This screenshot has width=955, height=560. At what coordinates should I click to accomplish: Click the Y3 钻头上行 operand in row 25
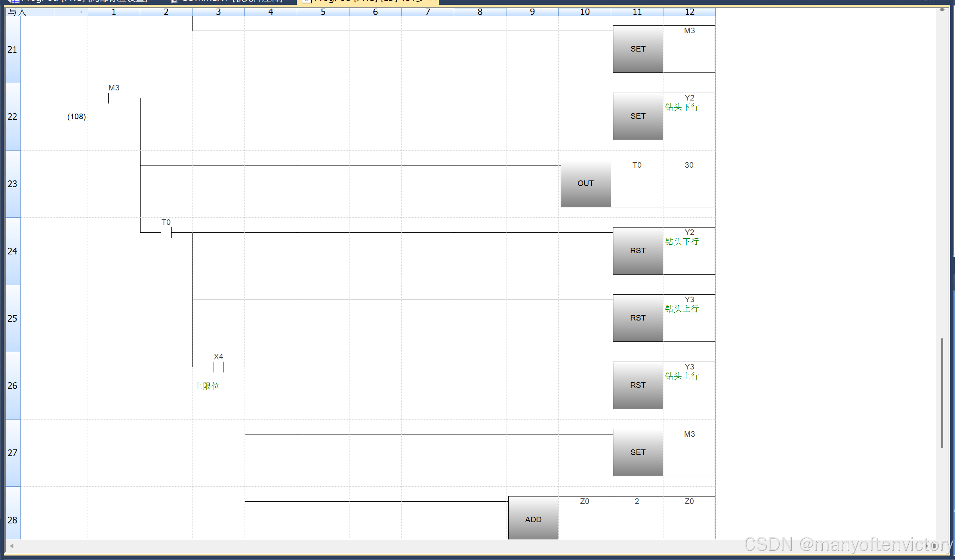pyautogui.click(x=682, y=304)
